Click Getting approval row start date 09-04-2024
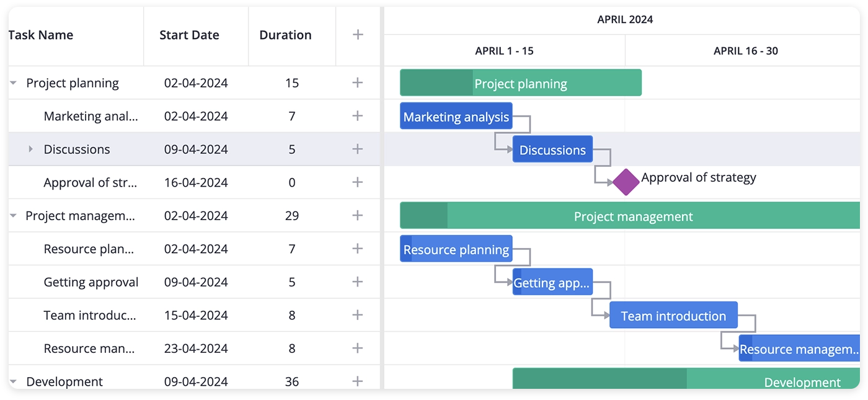 (x=196, y=282)
